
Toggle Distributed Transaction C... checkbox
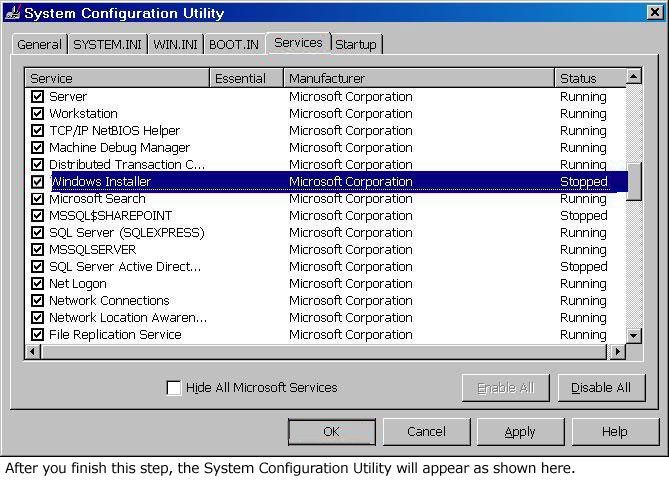pyautogui.click(x=38, y=164)
